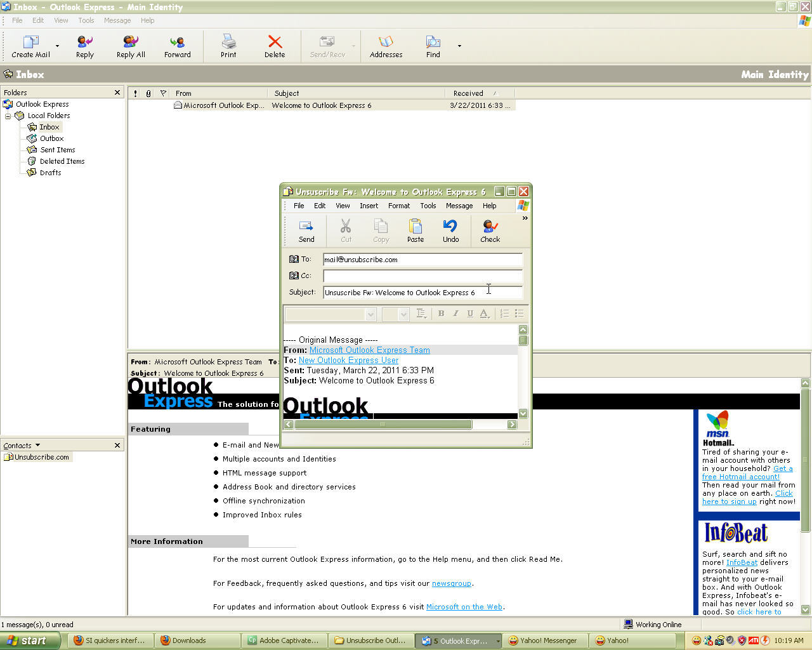Click preview pane vertical scrollbar down arrow
812x650 pixels.
click(x=806, y=609)
